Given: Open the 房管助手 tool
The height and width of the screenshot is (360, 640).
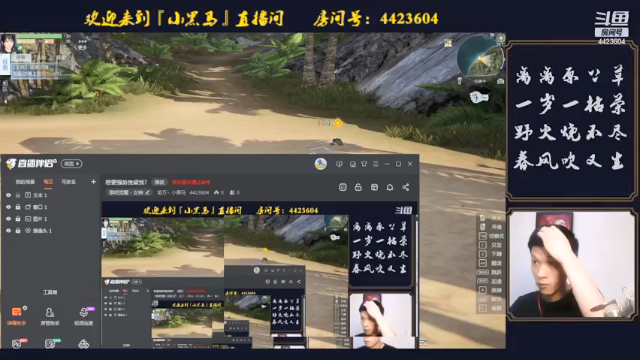Looking at the screenshot, I should pos(50,316).
